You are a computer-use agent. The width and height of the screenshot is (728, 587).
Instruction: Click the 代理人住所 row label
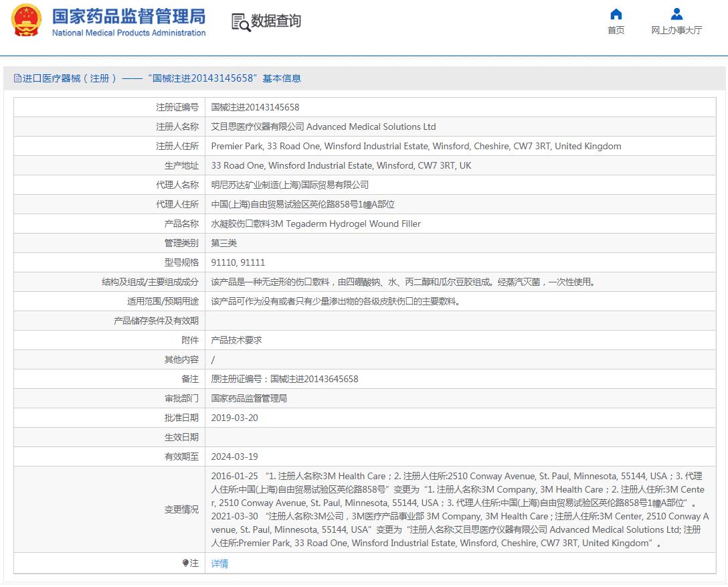pyautogui.click(x=177, y=204)
